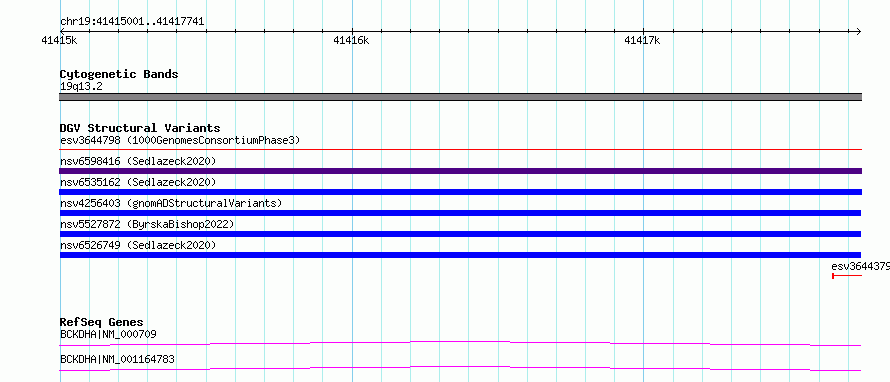Click the blue nsv5527872 variant bar

(x=460, y=234)
